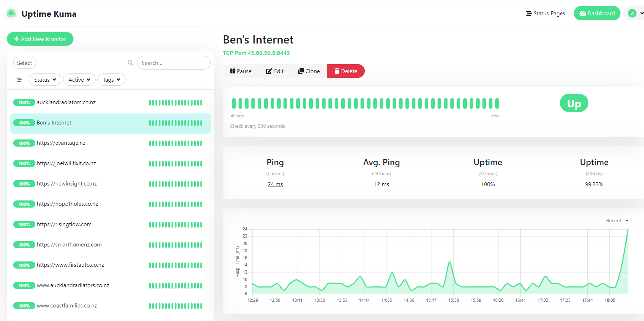This screenshot has height=321, width=644.
Task: Click the Up status badge
Action: point(574,103)
